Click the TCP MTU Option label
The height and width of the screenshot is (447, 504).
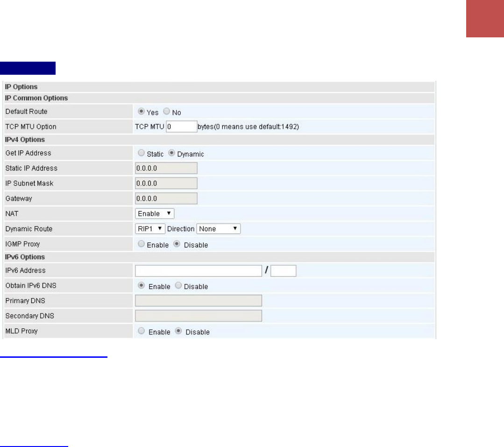point(31,127)
